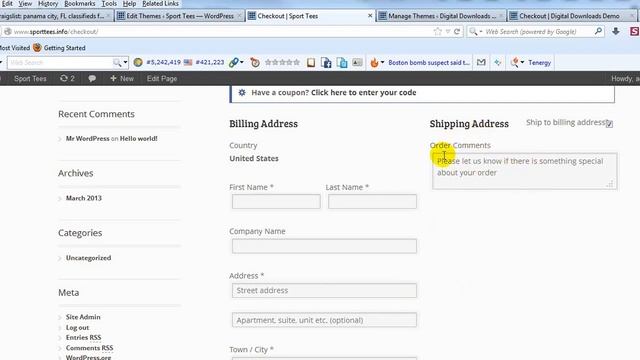
Task: Click the Apartment, suite, unit field
Action: coord(324,320)
